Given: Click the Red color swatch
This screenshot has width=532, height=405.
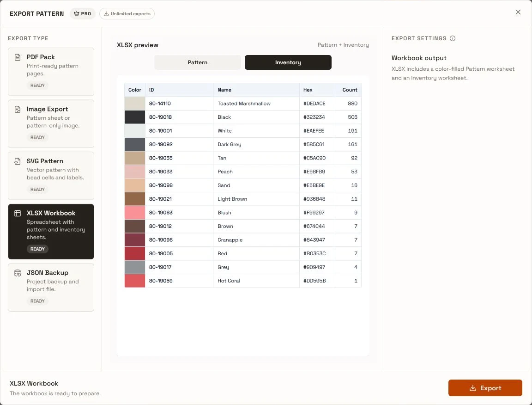Looking at the screenshot, I should pos(135,253).
